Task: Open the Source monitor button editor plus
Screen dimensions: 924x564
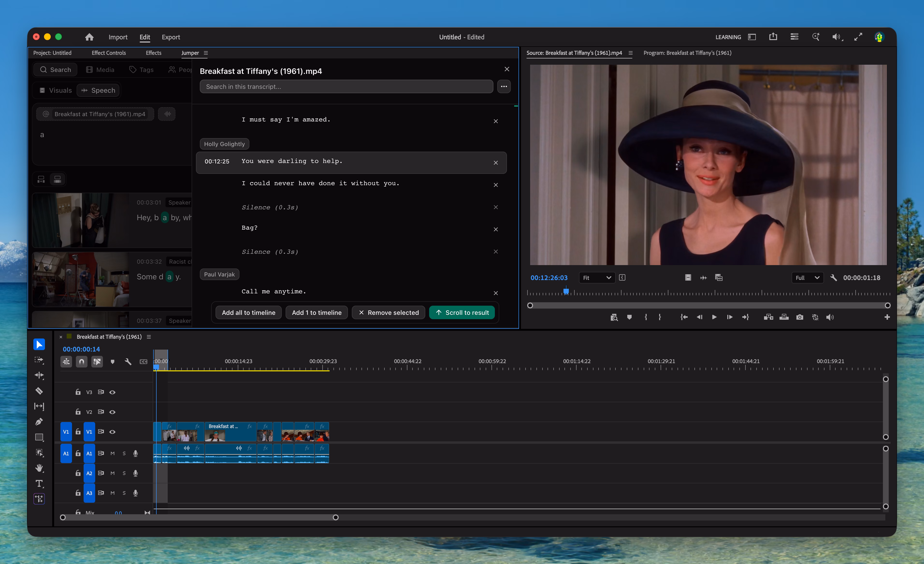Action: 887,317
